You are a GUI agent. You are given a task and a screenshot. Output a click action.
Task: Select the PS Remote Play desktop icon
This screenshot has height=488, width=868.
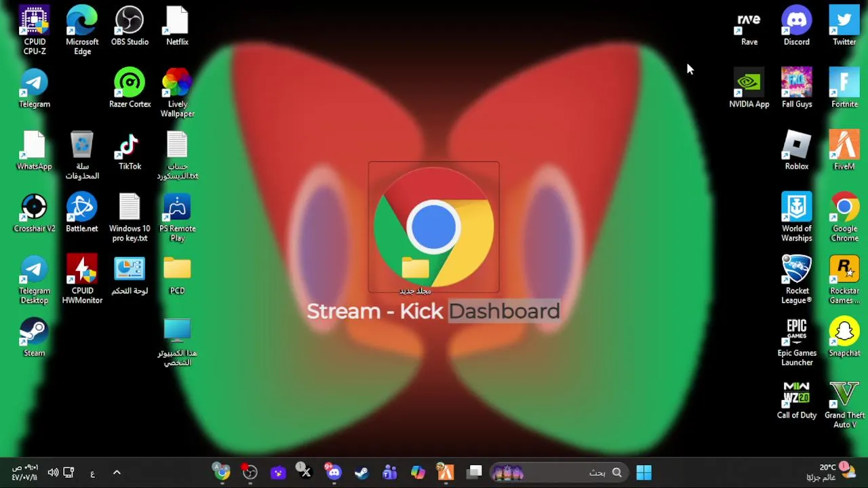[177, 218]
